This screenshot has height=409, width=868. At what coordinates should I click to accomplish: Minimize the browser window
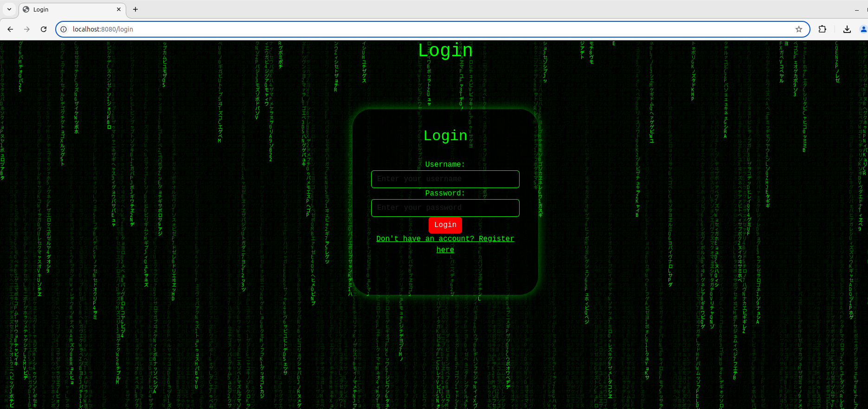(x=856, y=9)
